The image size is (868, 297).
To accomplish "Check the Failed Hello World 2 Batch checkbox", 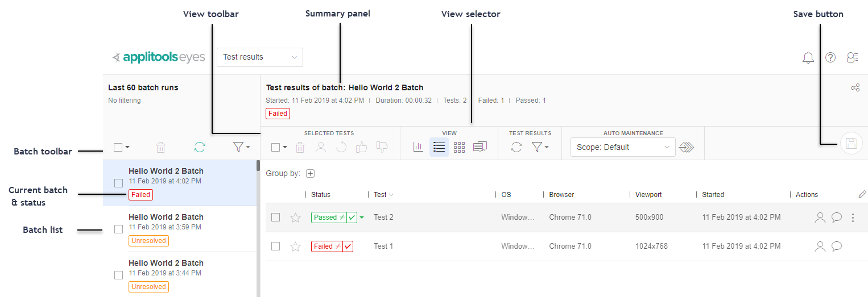I will click(x=118, y=183).
